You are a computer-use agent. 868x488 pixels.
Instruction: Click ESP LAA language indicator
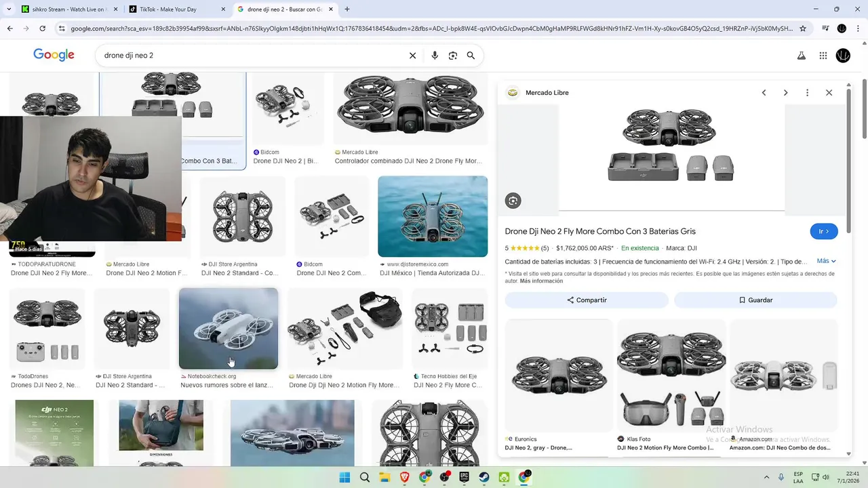pos(798,477)
